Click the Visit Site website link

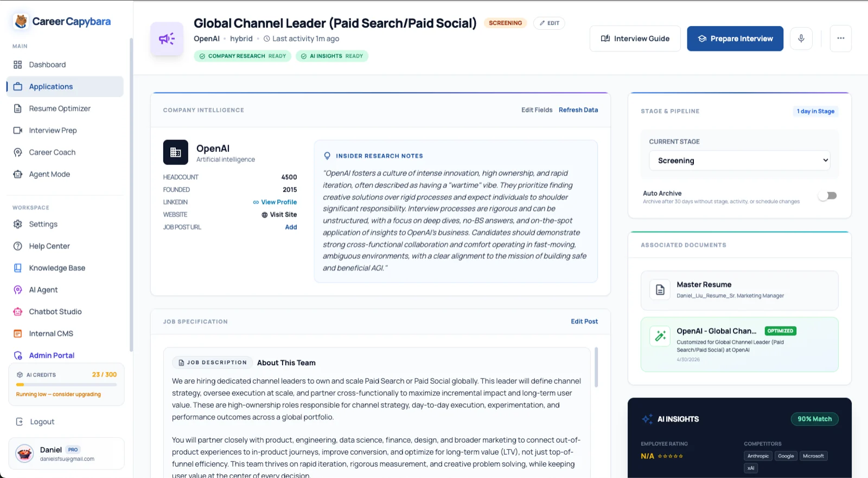click(279, 215)
